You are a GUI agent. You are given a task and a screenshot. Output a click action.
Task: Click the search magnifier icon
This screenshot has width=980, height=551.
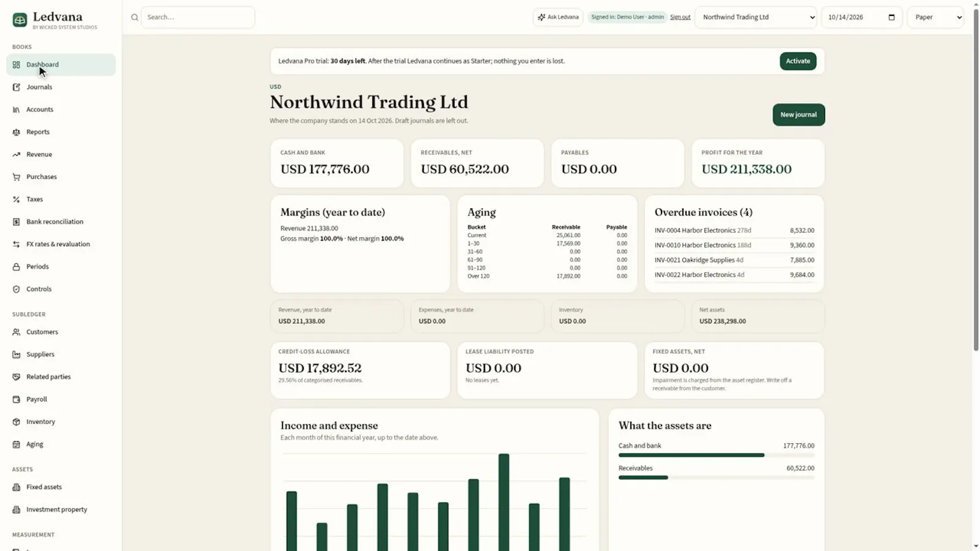click(135, 17)
